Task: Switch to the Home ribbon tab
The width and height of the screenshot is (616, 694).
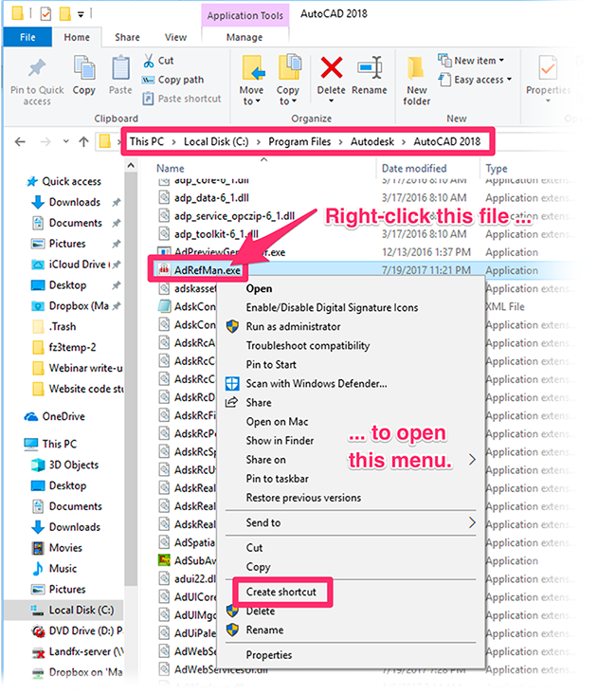Action: tap(77, 37)
